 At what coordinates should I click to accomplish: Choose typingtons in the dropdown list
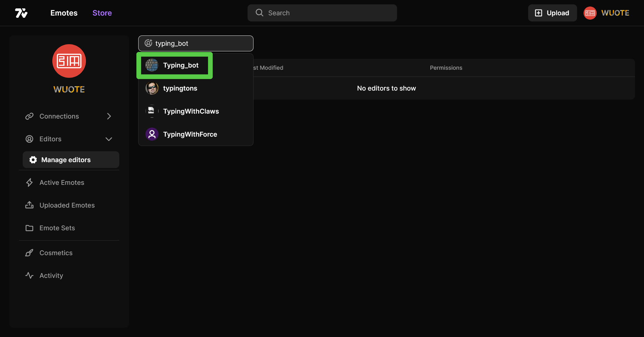180,88
